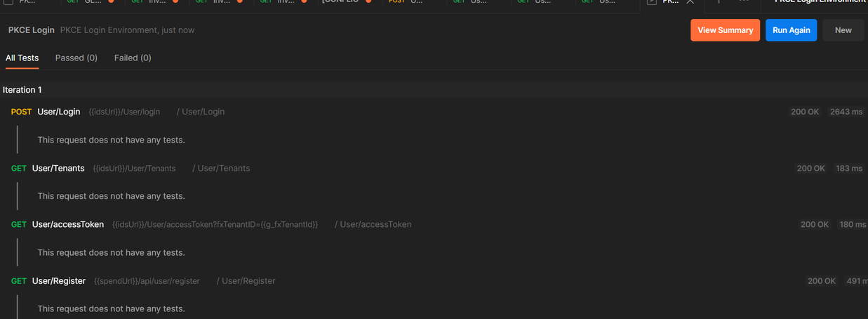This screenshot has height=319, width=868.
Task: Click the View Summary button
Action: (x=725, y=30)
